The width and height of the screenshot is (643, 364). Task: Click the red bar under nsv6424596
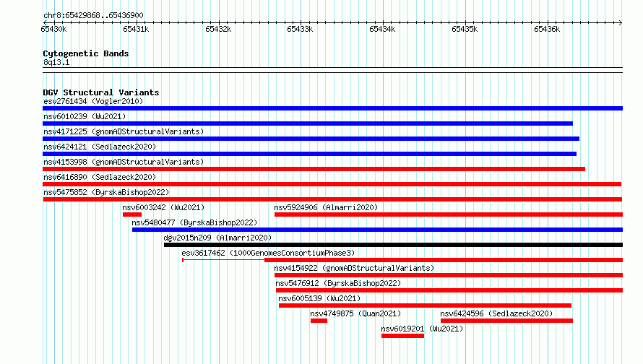pos(507,321)
